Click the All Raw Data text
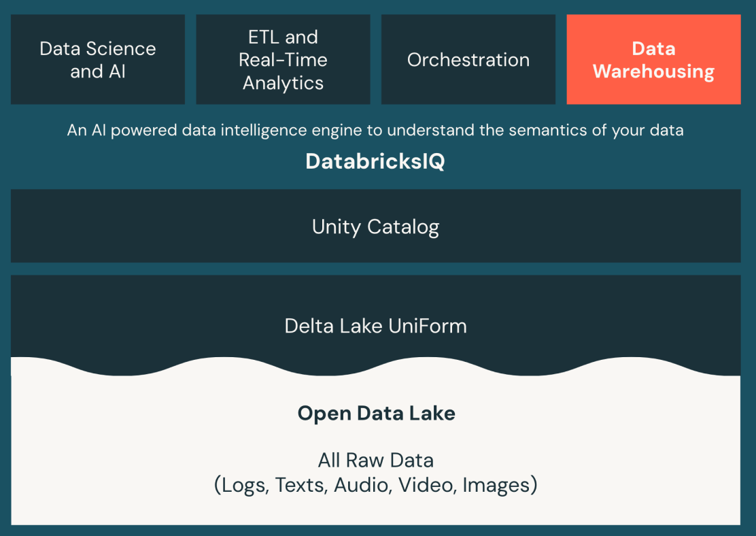 click(375, 460)
